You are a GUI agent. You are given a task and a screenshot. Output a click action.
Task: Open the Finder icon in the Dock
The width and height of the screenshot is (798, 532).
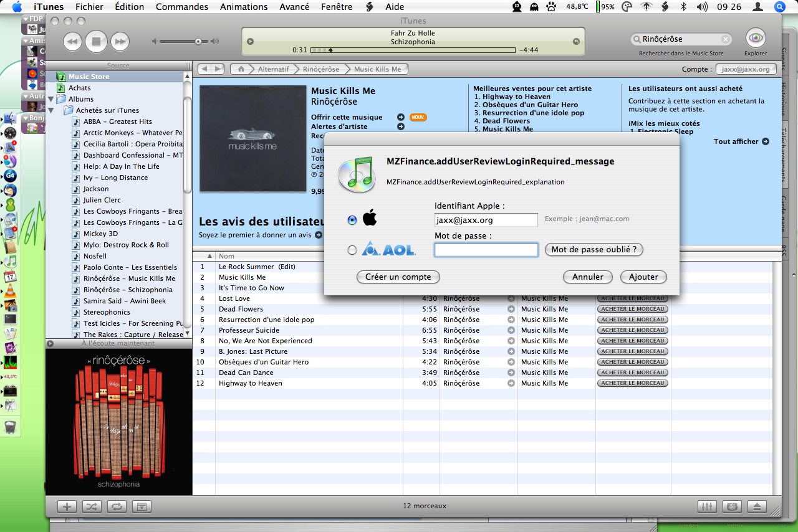pos(10,118)
